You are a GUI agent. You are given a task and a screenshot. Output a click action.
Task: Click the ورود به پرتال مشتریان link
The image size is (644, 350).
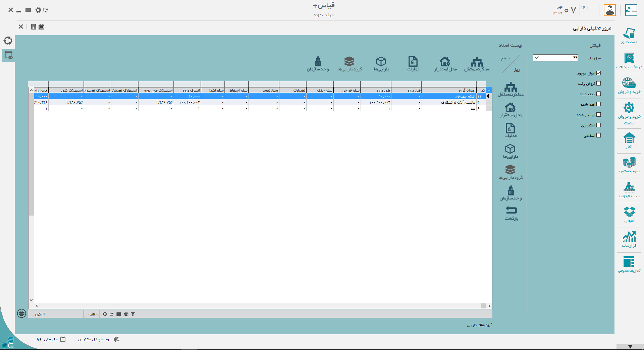coord(99,339)
